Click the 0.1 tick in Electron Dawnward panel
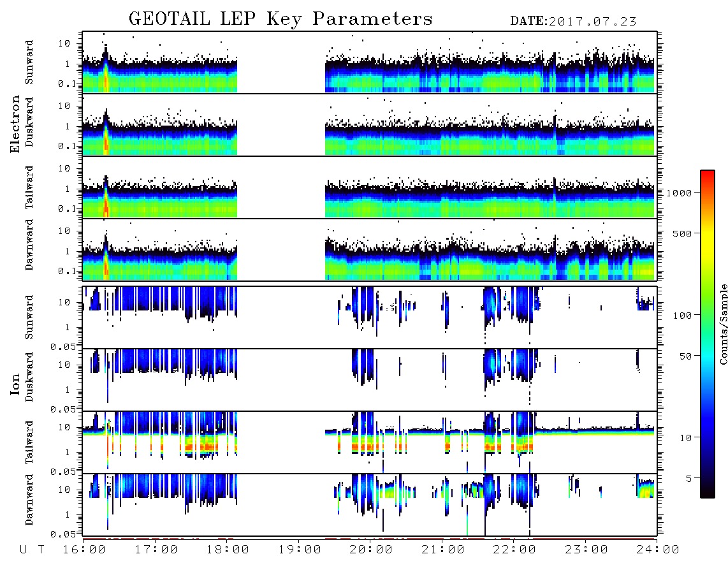Screen dimensions: 728x561 click(67, 271)
